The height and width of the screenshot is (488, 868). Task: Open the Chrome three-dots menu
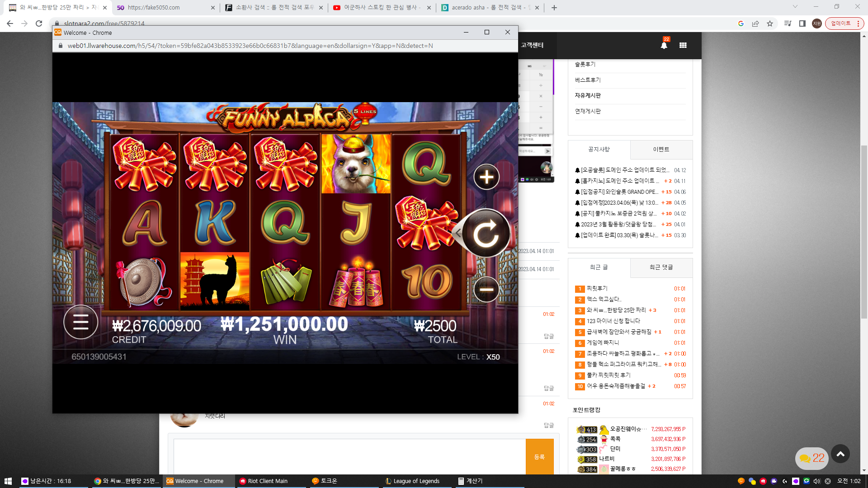coord(858,23)
